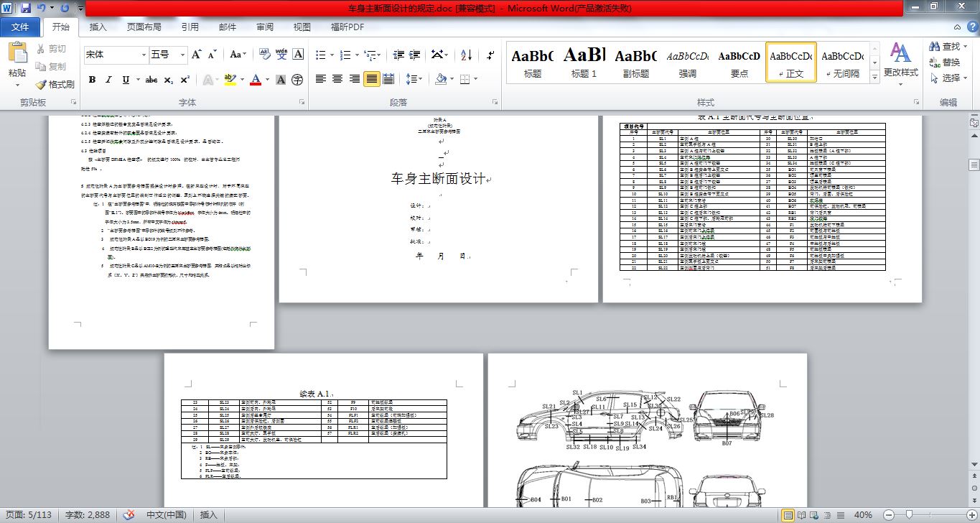Switch to the 插入 ribbon tab
This screenshot has height=523, width=980.
tap(98, 27)
